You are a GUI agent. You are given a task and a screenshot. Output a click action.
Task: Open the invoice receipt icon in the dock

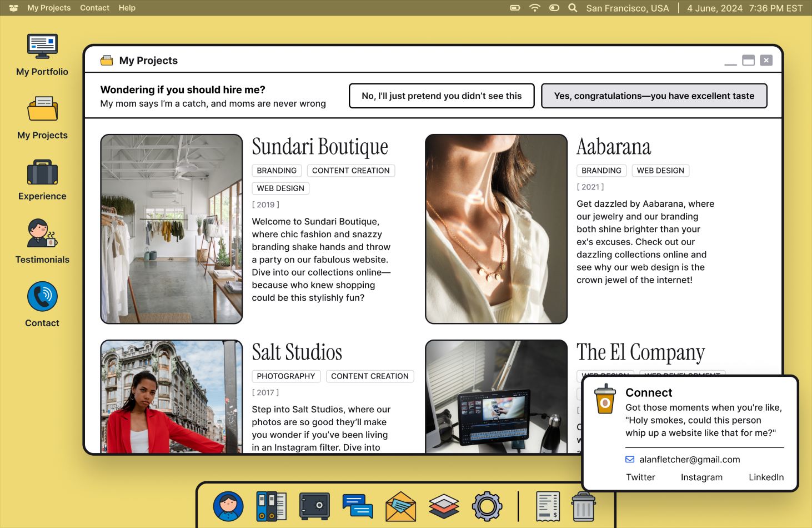coord(547,506)
